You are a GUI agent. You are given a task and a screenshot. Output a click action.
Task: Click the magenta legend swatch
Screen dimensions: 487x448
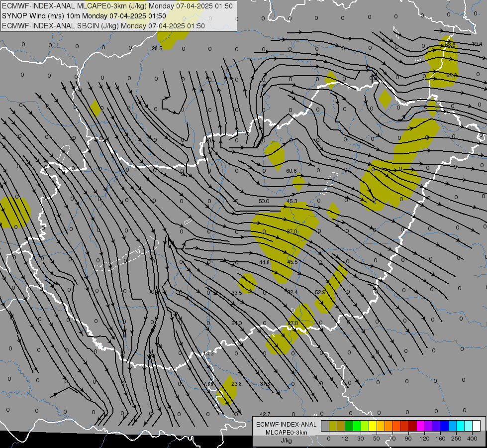click(x=420, y=426)
